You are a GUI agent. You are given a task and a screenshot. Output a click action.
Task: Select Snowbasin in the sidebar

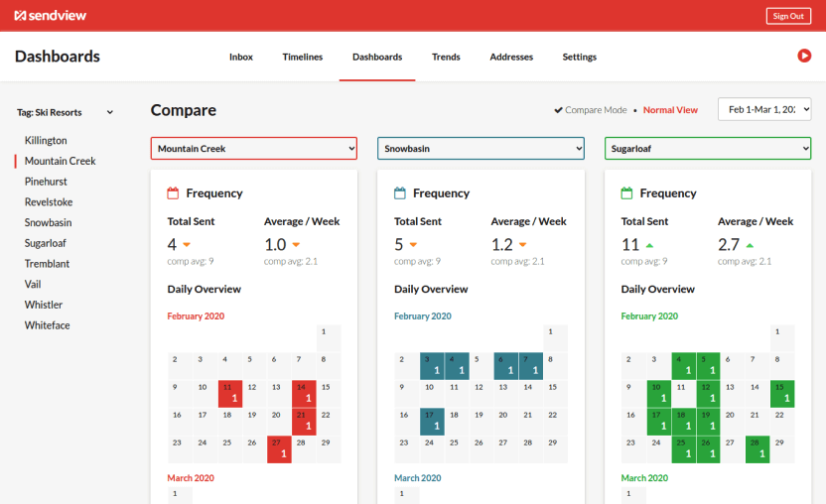(48, 223)
